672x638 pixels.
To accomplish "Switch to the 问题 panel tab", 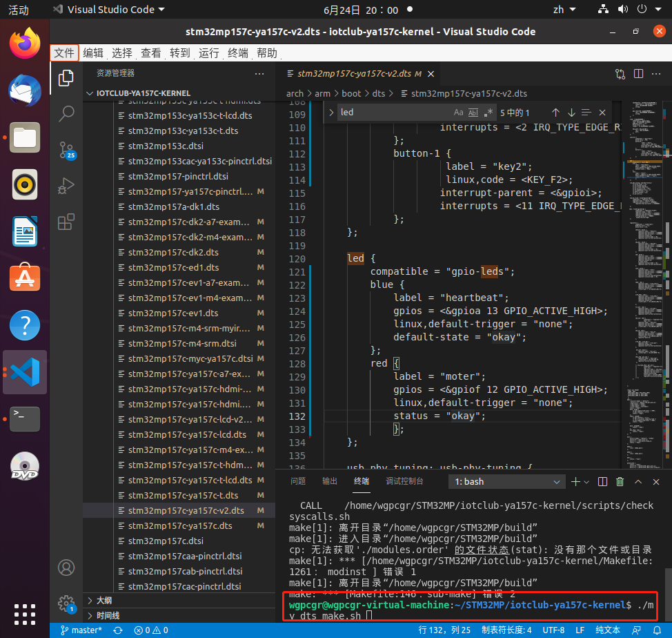I will pyautogui.click(x=298, y=481).
